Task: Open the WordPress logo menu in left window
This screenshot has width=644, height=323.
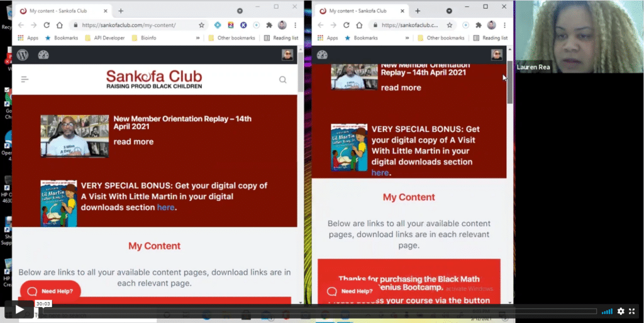Action: tap(23, 55)
